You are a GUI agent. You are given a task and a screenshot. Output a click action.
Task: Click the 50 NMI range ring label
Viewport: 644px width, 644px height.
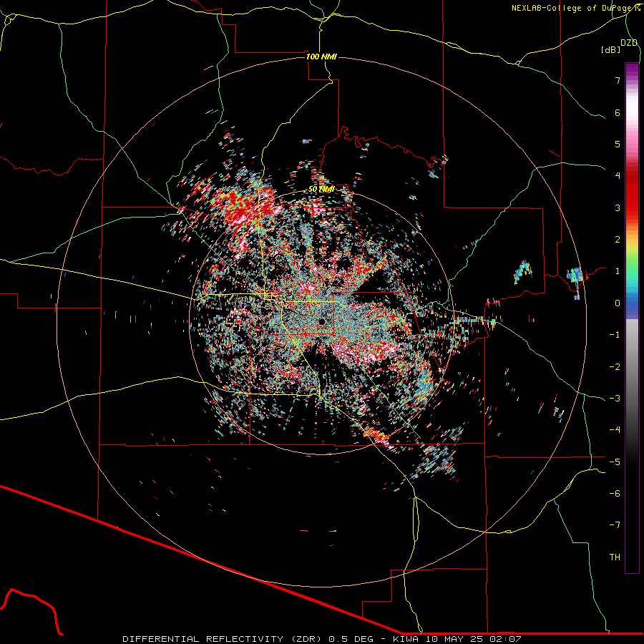tap(321, 190)
